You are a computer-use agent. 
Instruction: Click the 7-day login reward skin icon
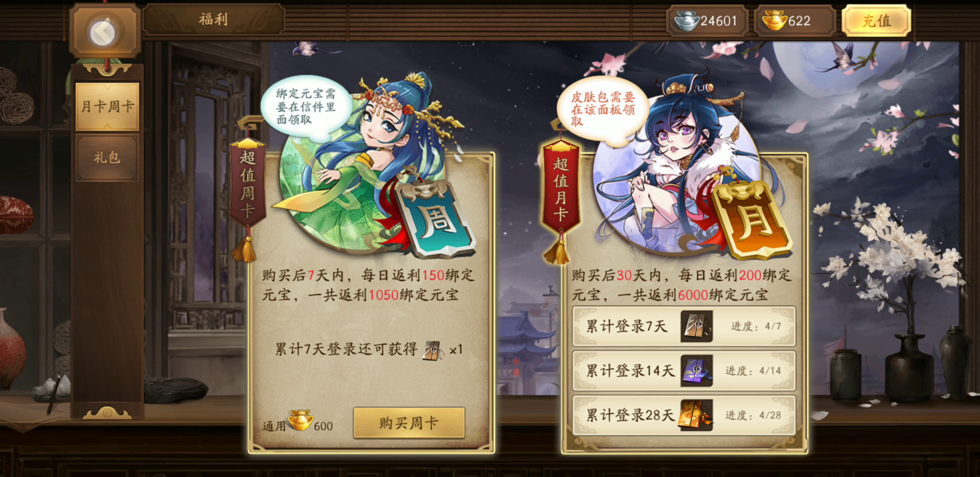pyautogui.click(x=696, y=326)
